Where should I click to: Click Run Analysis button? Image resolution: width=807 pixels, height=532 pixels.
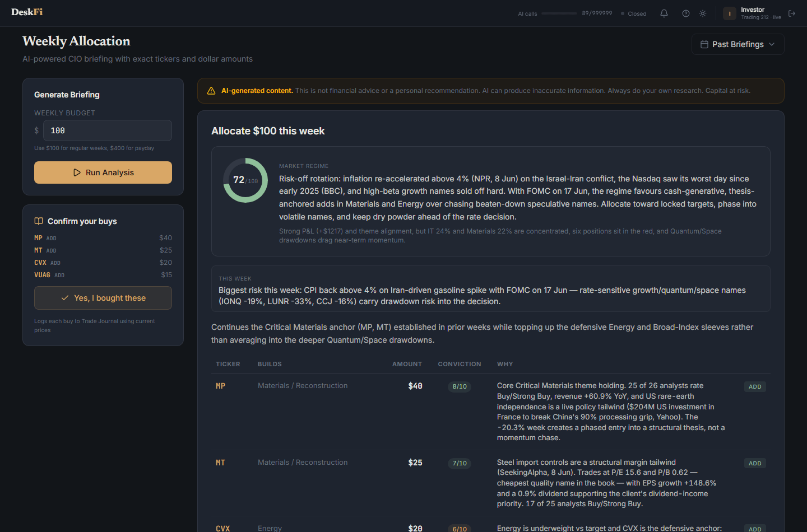coord(103,172)
